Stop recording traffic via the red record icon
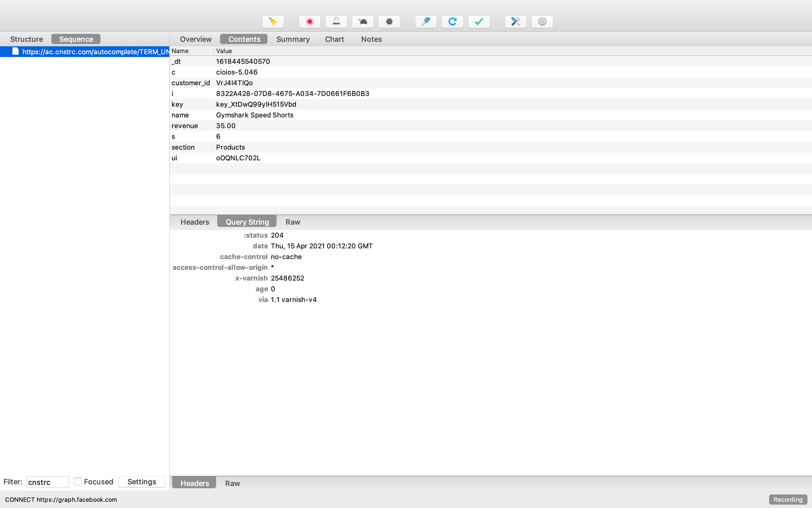The image size is (812, 508). (x=309, y=21)
